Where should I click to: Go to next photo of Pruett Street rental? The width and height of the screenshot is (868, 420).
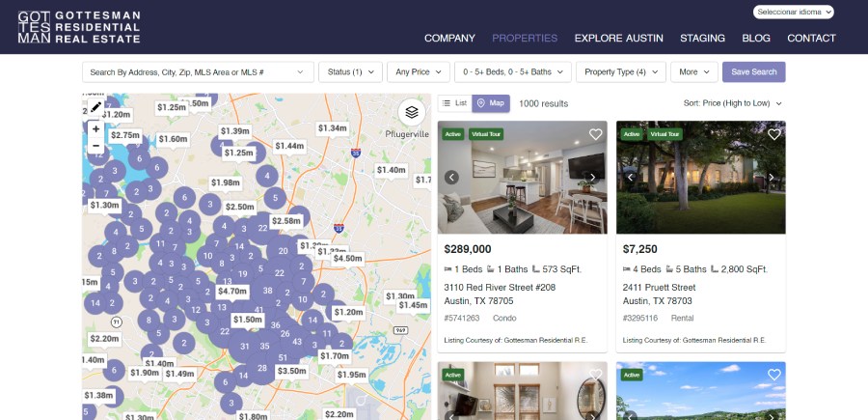click(x=772, y=178)
